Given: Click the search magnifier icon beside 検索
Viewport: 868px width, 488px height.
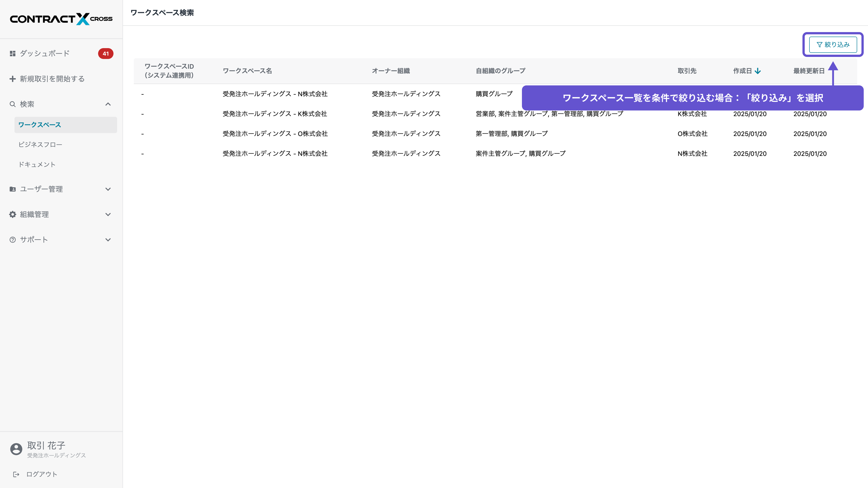Looking at the screenshot, I should coord(12,104).
